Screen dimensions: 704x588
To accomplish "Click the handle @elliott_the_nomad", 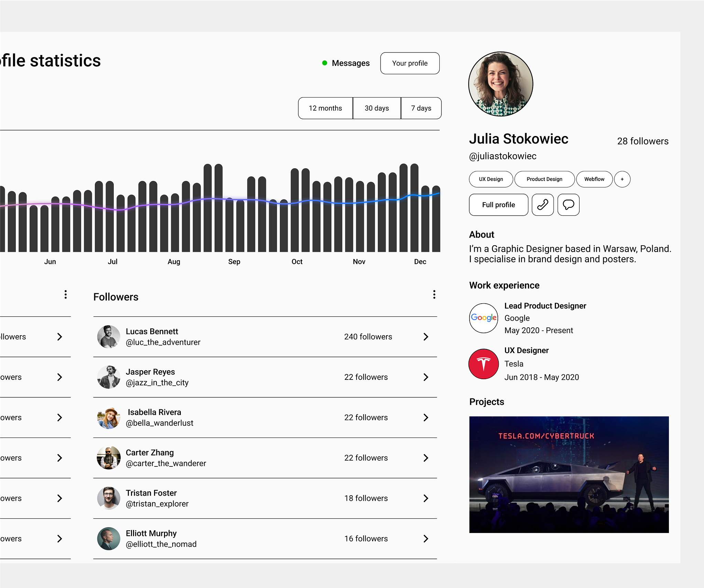I will coord(161,544).
